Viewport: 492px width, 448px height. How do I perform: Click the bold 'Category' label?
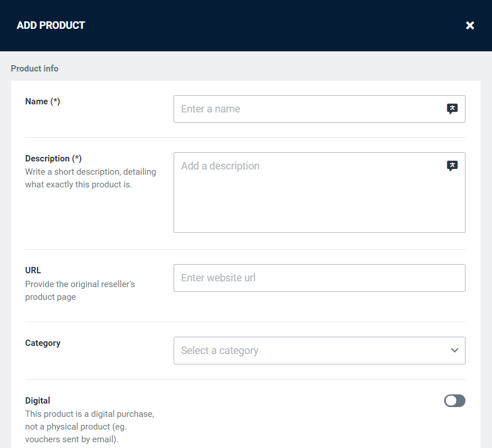click(43, 343)
